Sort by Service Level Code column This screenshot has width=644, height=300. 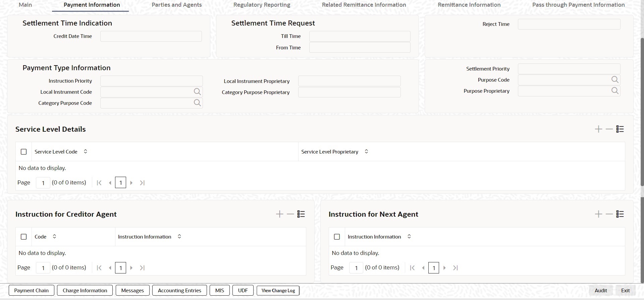86,152
